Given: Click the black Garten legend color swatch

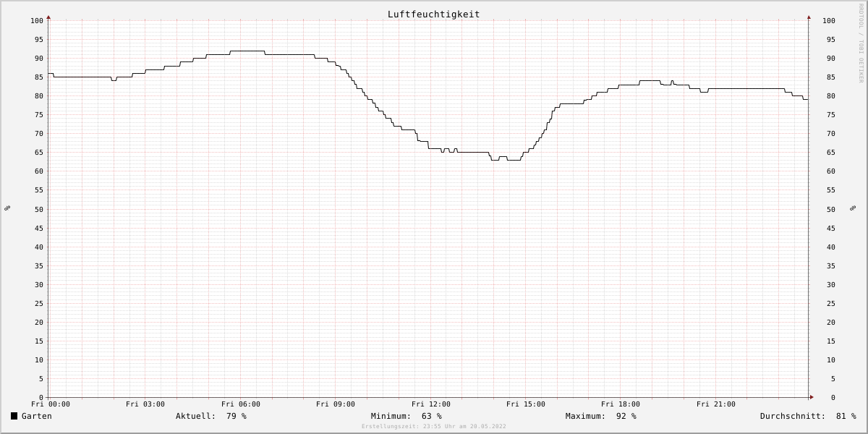Looking at the screenshot, I should point(14,416).
